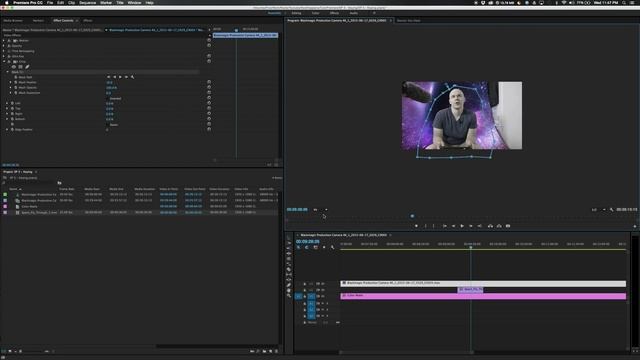Select the Audio workspace at top
The image size is (640, 360).
pos(353,13)
